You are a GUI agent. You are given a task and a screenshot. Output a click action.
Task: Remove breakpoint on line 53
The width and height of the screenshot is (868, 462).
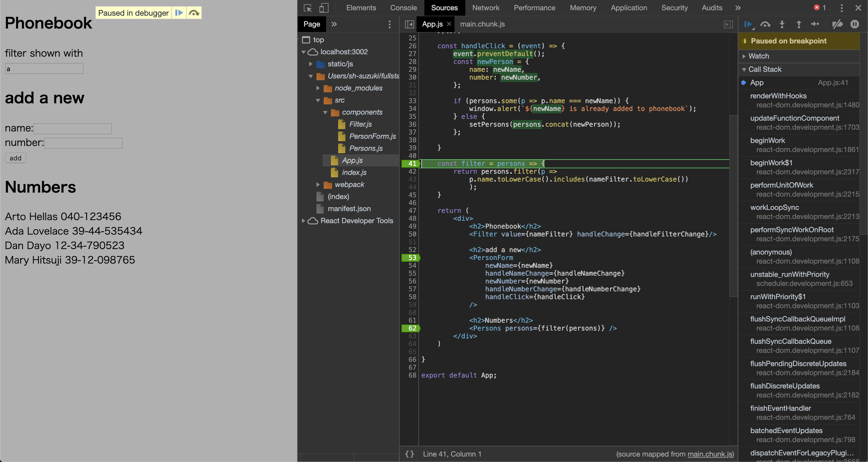point(412,258)
